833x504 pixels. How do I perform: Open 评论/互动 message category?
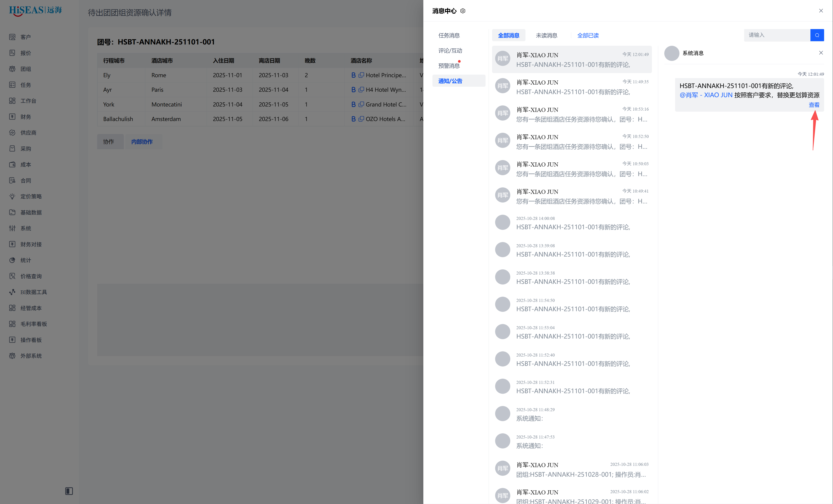pos(450,51)
